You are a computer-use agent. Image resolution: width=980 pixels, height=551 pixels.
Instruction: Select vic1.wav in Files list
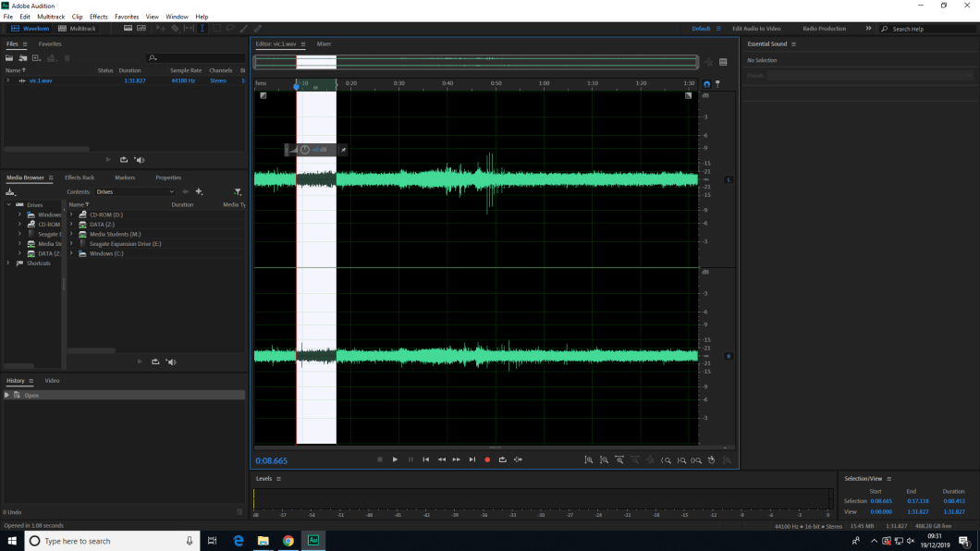pyautogui.click(x=41, y=80)
